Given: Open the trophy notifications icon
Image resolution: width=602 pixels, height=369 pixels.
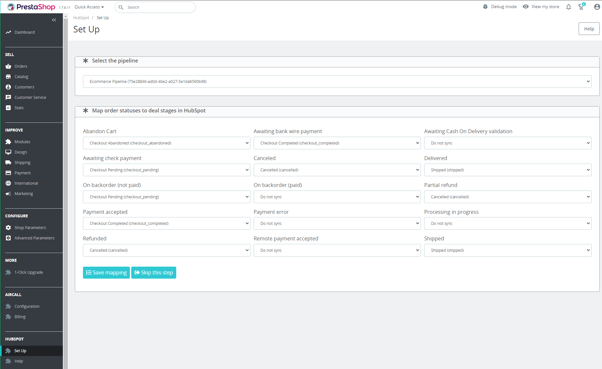Looking at the screenshot, I should (x=581, y=7).
